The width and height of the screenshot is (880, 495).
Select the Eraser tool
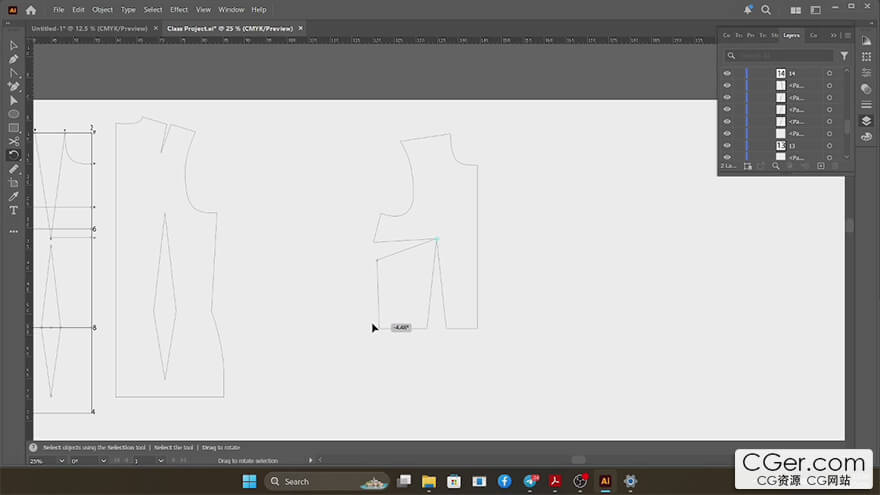pyautogui.click(x=13, y=169)
